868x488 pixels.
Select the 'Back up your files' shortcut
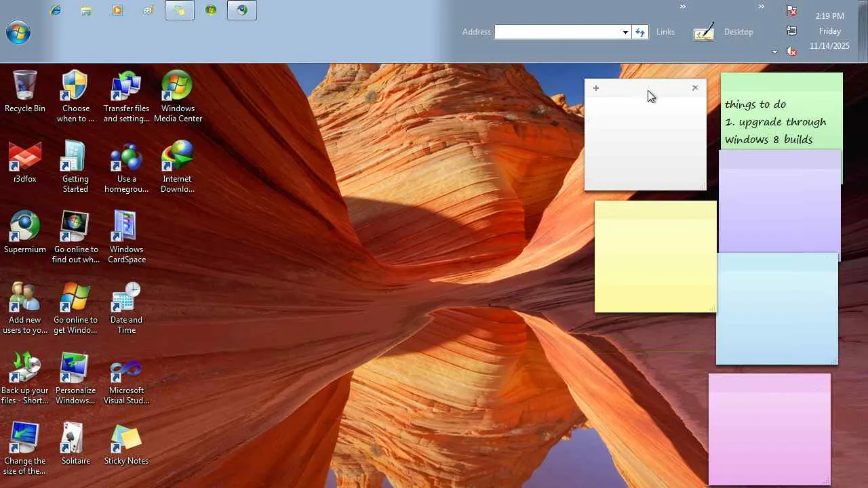pyautogui.click(x=25, y=379)
